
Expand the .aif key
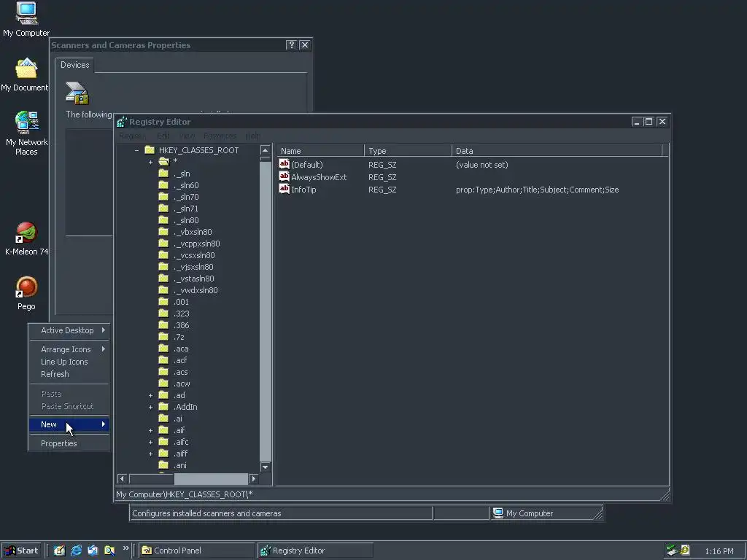click(150, 430)
